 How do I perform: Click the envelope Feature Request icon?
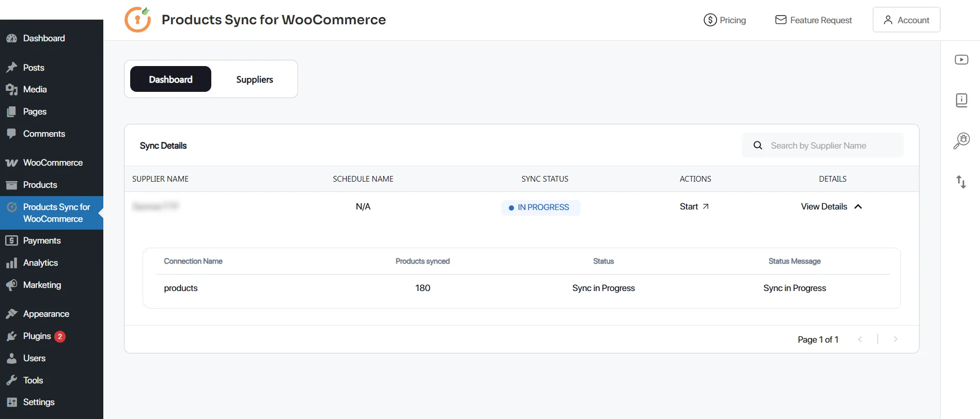point(781,20)
